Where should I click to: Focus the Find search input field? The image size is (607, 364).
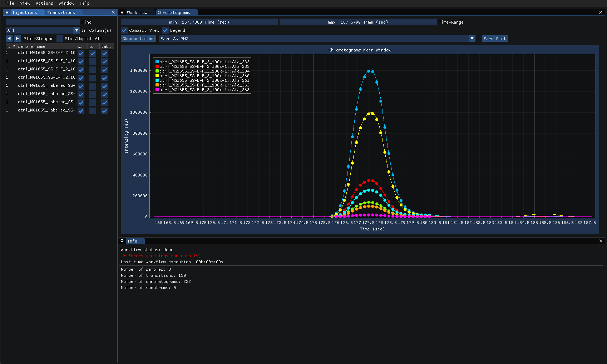pos(43,22)
